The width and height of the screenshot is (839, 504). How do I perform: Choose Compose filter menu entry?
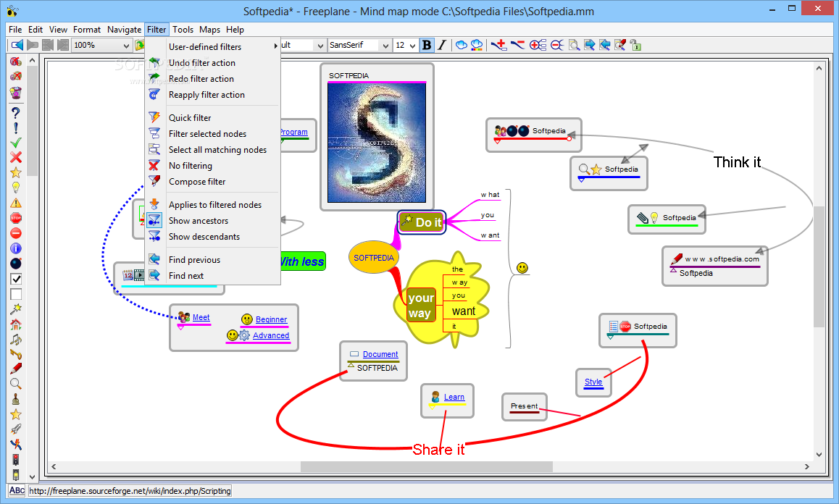coord(212,181)
